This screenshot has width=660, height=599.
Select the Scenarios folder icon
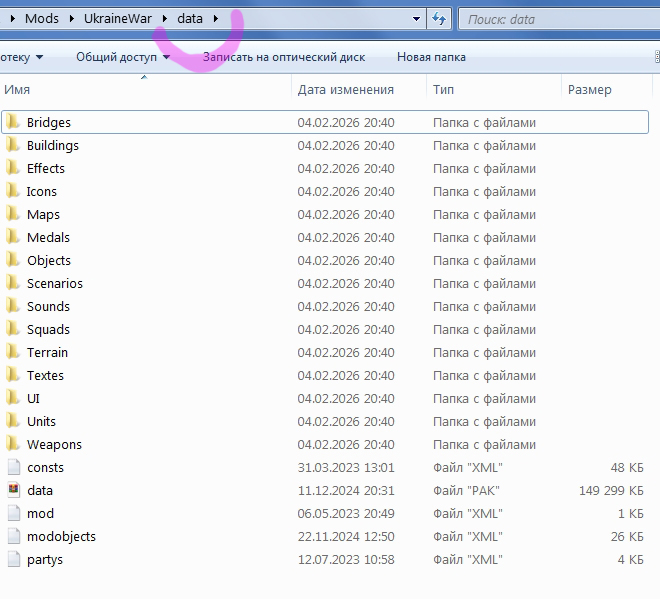[13, 284]
